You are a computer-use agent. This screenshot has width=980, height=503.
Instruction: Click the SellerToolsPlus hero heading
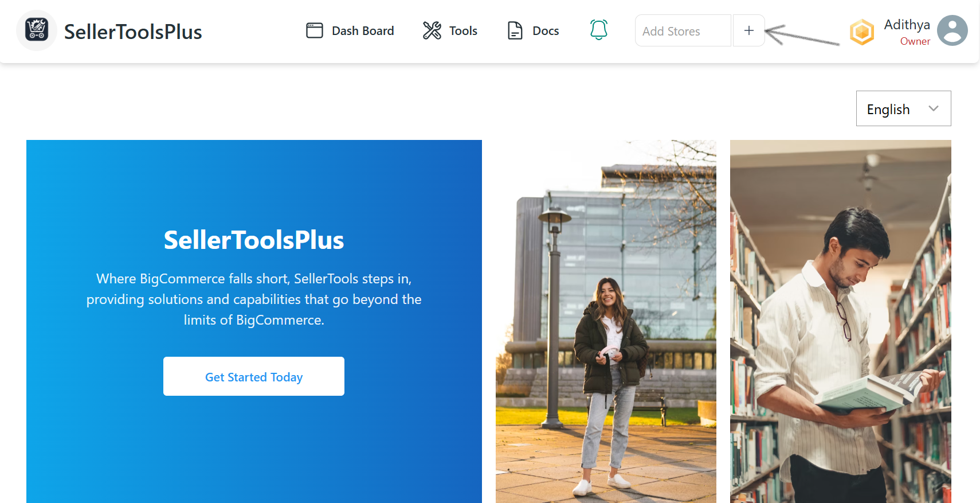point(254,240)
